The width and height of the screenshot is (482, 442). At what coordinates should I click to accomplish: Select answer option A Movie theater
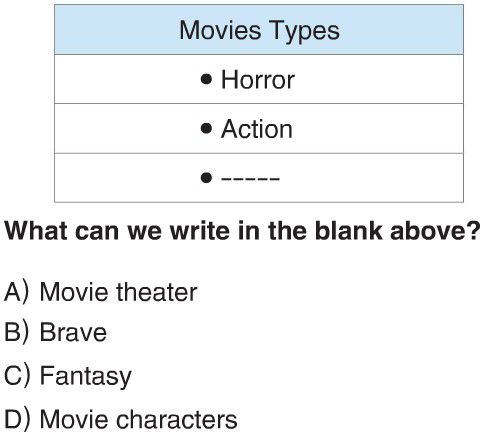101,292
